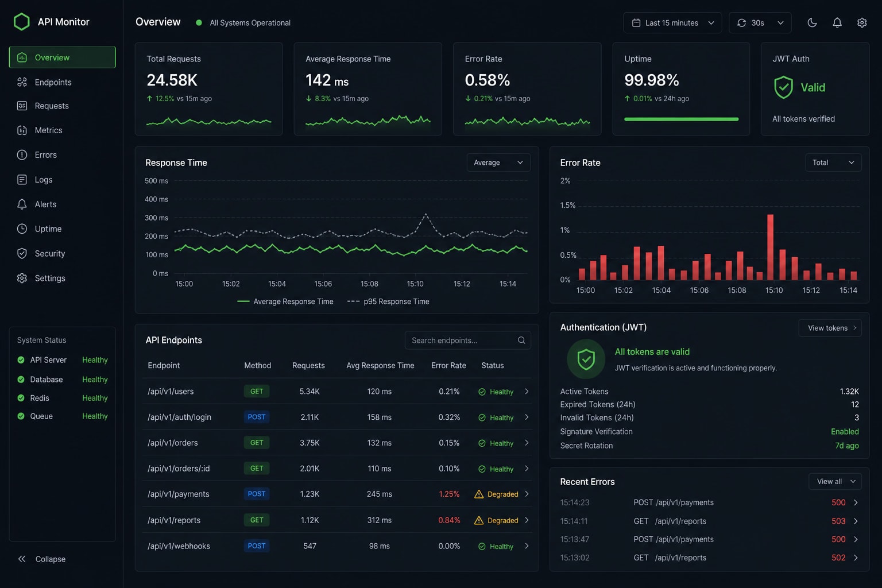
Task: Click the search magnifier in endpoints search
Action: click(521, 340)
